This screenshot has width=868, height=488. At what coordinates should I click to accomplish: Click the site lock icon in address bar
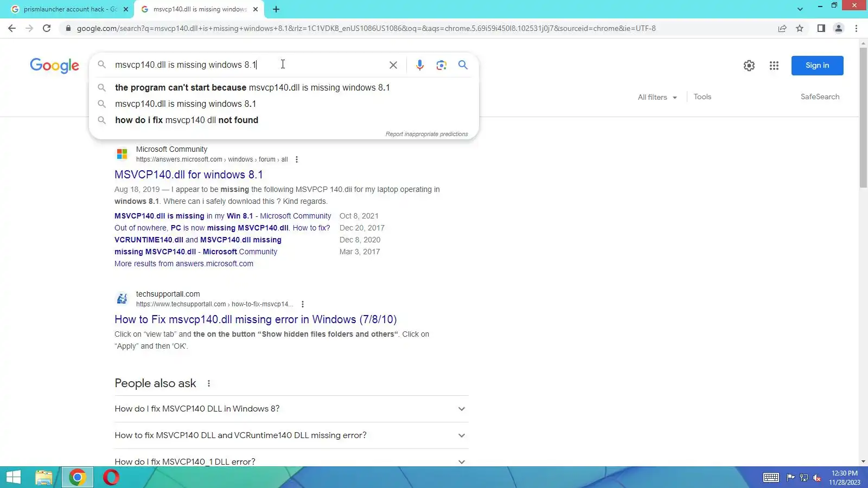(68, 28)
